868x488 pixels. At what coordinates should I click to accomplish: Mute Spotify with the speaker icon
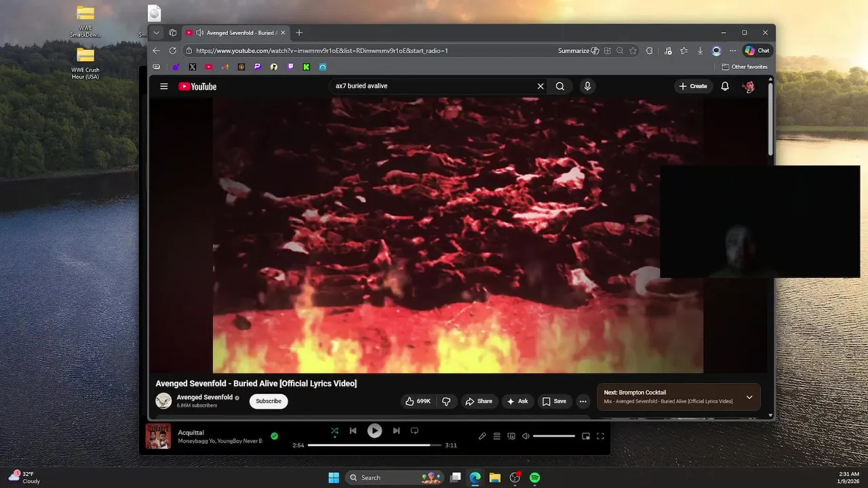(x=526, y=436)
